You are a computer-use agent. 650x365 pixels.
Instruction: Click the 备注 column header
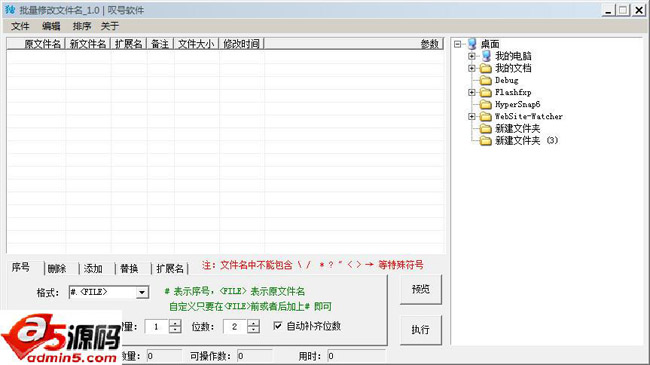(x=160, y=44)
